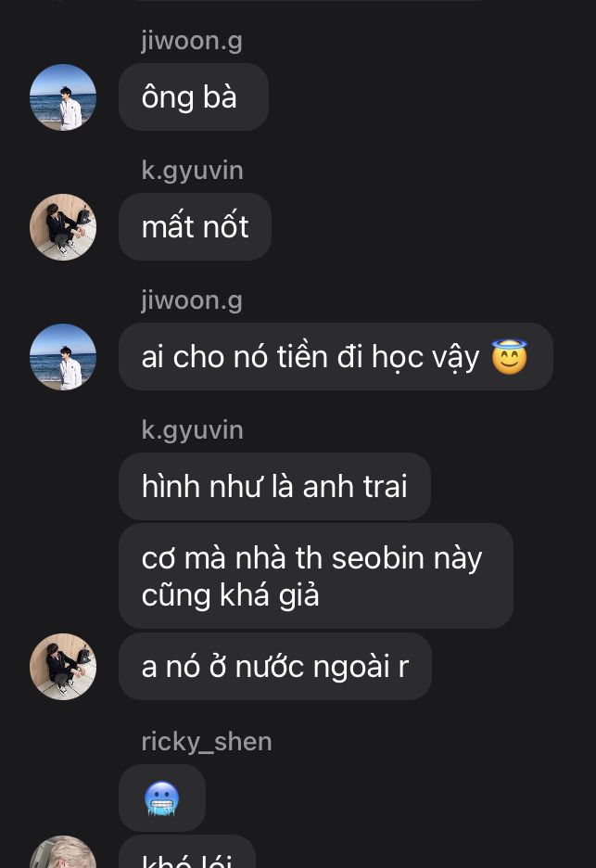596x868 pixels.
Task: Open the jiwoon.g name above "ai cho nó tiền" message
Action: (x=192, y=301)
